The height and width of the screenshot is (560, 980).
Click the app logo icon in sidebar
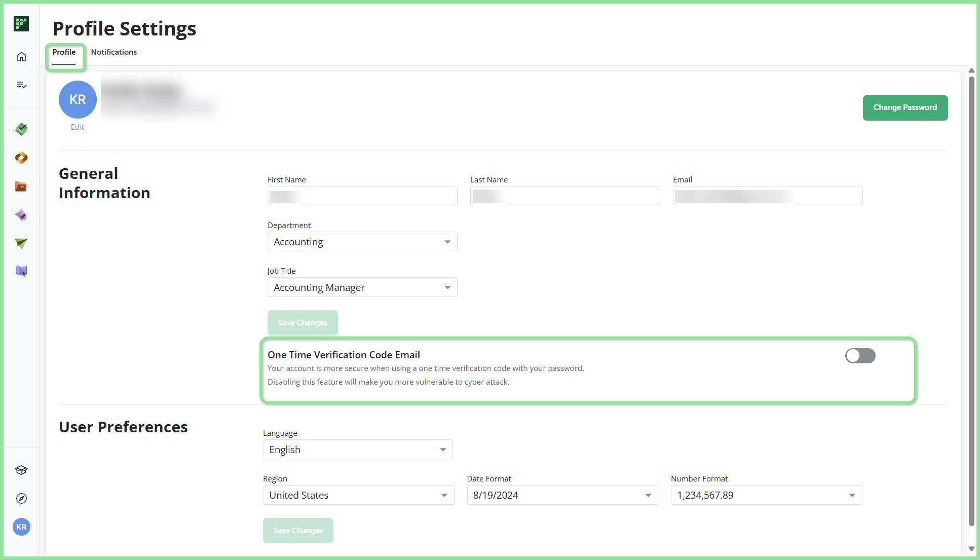[21, 24]
